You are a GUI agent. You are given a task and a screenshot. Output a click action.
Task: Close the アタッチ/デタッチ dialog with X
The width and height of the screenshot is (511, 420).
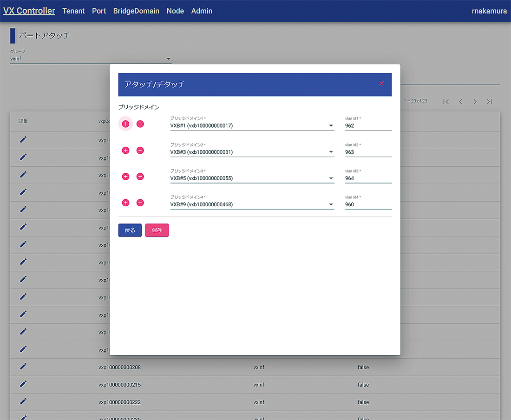click(381, 83)
